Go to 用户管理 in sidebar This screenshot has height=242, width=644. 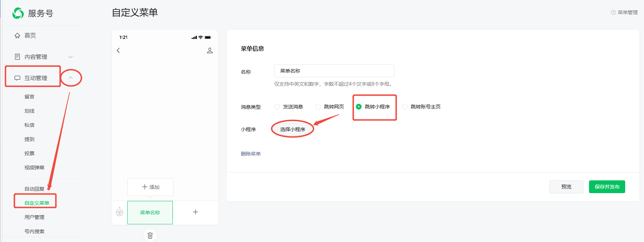pyautogui.click(x=34, y=217)
